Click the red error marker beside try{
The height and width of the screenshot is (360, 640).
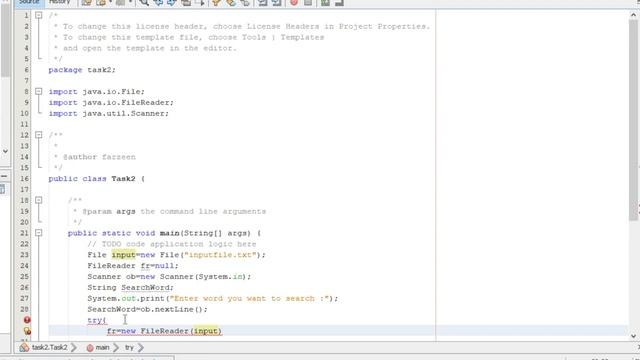click(x=27, y=320)
